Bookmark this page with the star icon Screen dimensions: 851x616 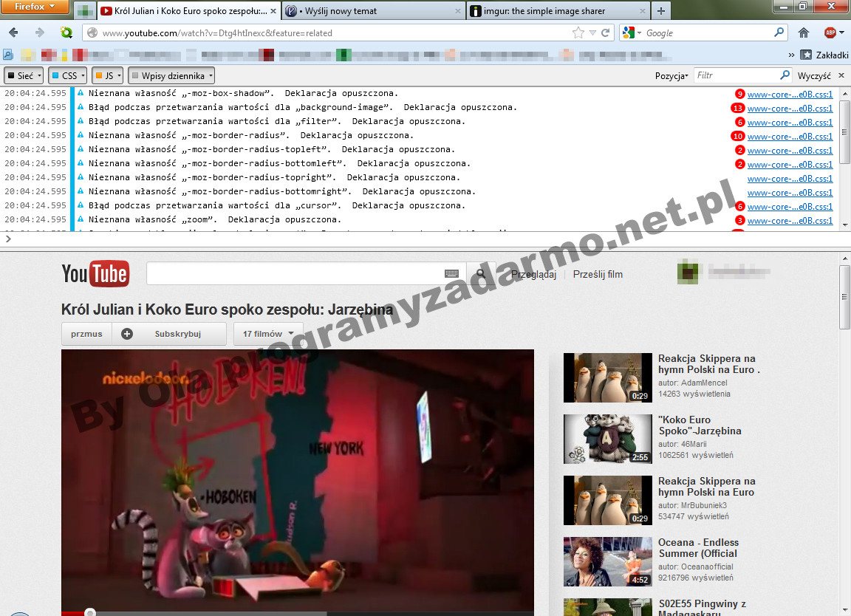pyautogui.click(x=578, y=32)
